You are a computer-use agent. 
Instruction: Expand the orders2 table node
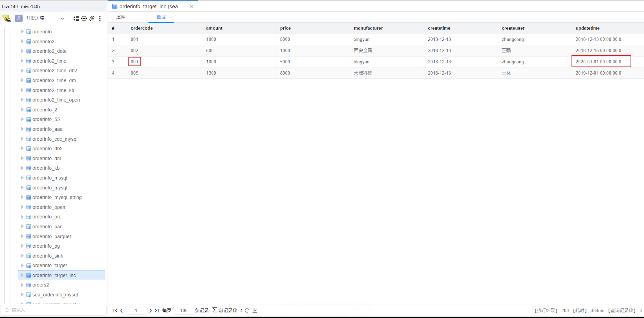(x=22, y=285)
